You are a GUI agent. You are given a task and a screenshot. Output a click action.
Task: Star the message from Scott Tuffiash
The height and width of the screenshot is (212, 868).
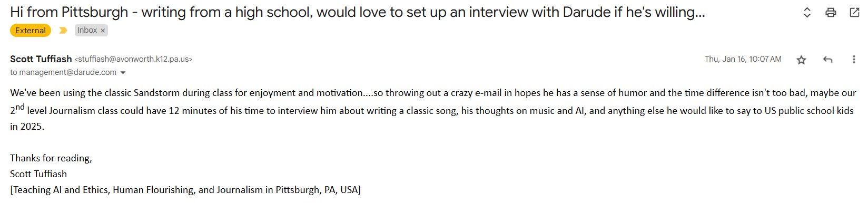click(x=801, y=60)
